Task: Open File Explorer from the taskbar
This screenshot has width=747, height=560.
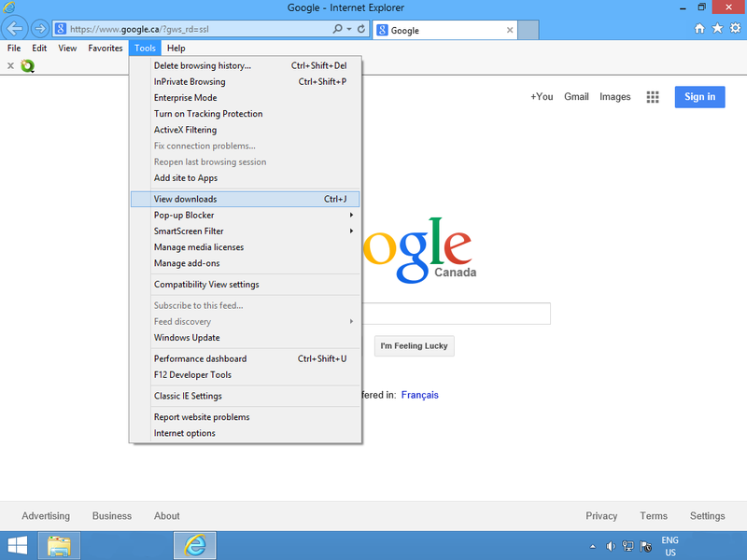Action: 59,546
